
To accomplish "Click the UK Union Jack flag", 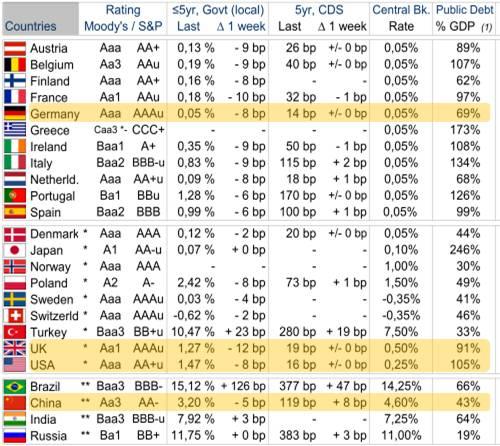I will (15, 348).
